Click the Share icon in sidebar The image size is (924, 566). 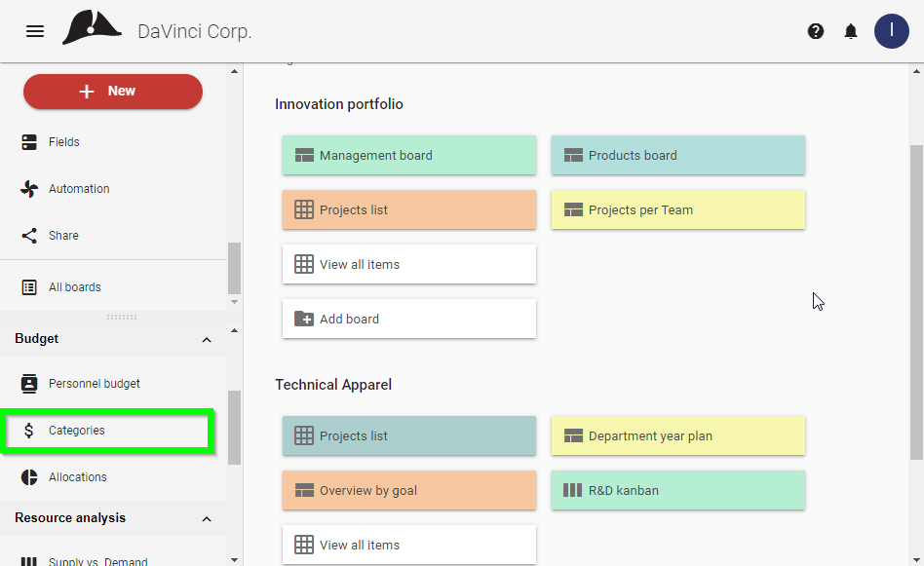tap(29, 236)
